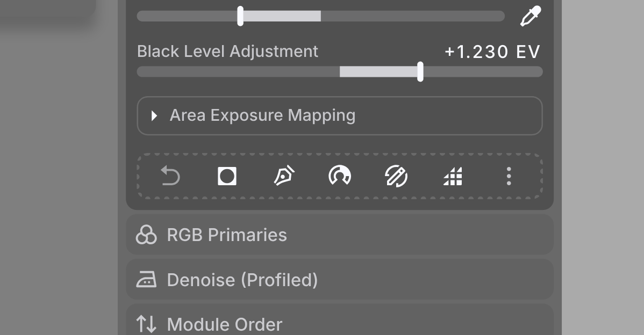Image resolution: width=644 pixels, height=335 pixels.
Task: Click the eyedropper picker icon
Action: [x=531, y=17]
